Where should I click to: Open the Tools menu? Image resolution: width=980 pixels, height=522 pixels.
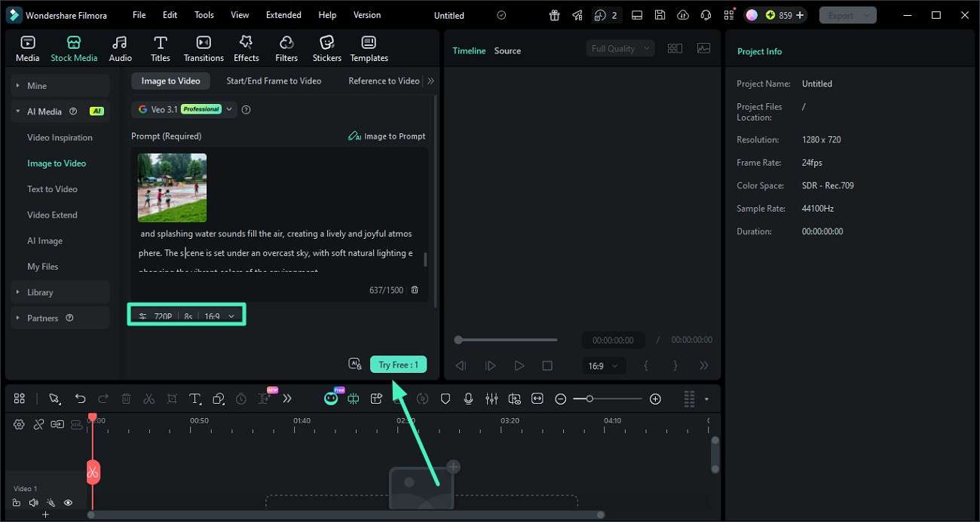tap(204, 15)
